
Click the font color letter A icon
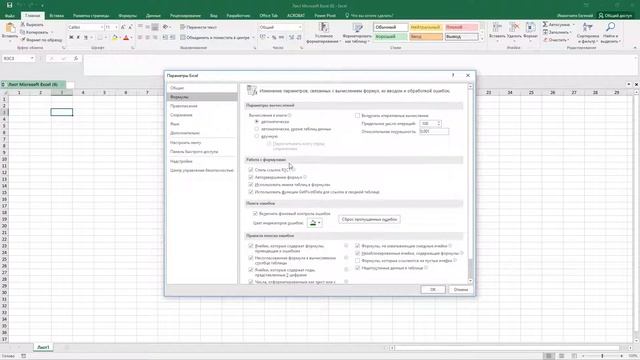click(x=126, y=37)
